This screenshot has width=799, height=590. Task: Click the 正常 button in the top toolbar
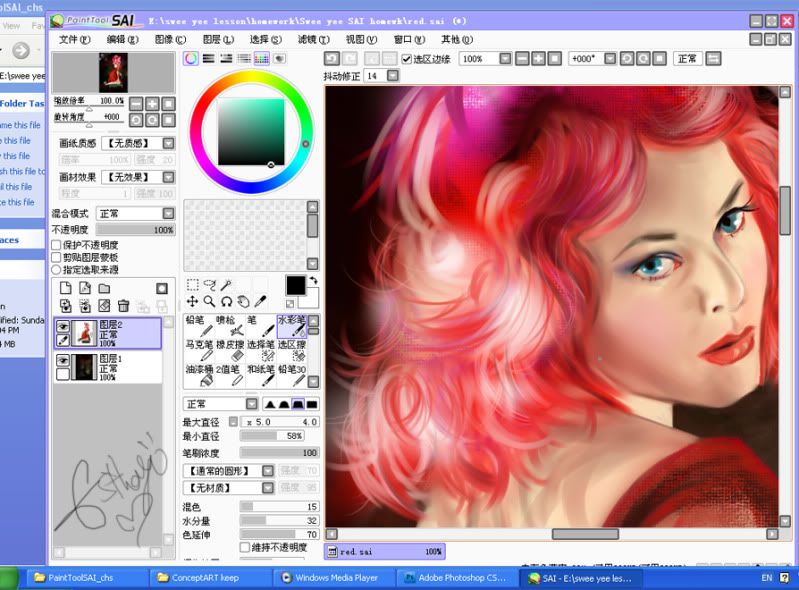(x=688, y=59)
